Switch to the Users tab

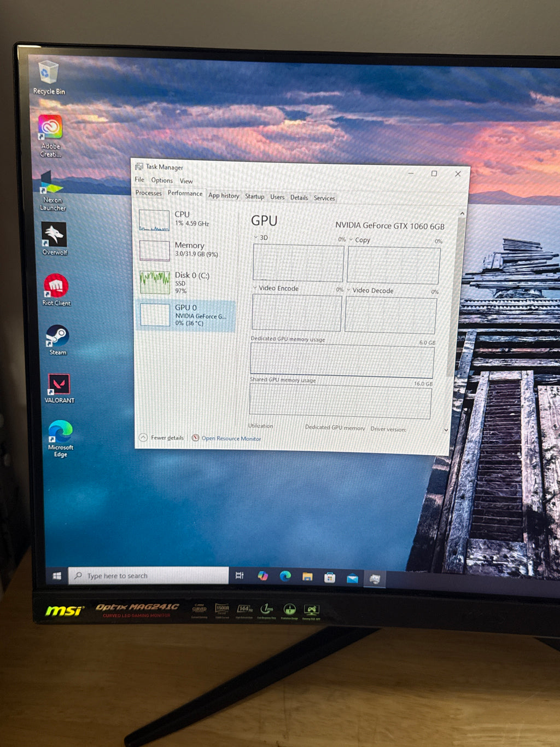(277, 197)
